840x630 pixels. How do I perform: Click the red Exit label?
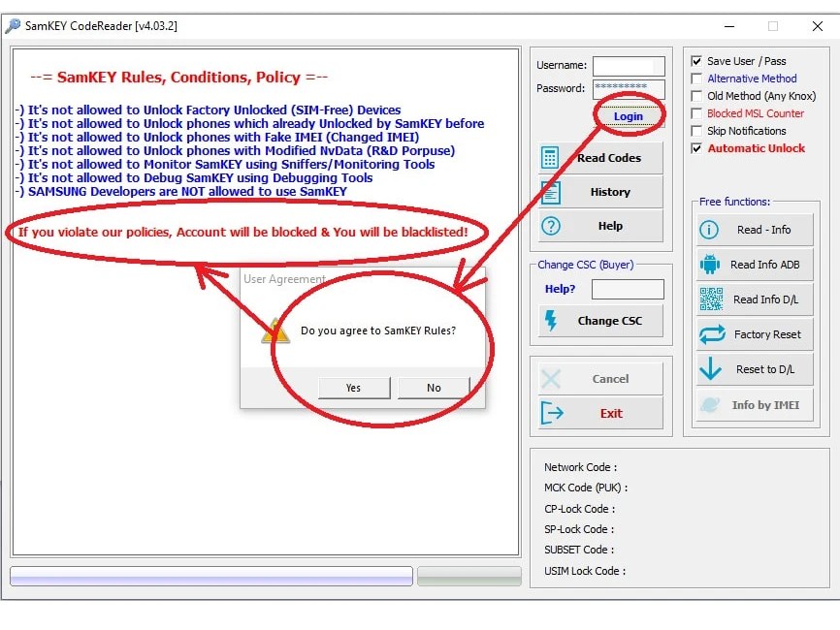611,413
